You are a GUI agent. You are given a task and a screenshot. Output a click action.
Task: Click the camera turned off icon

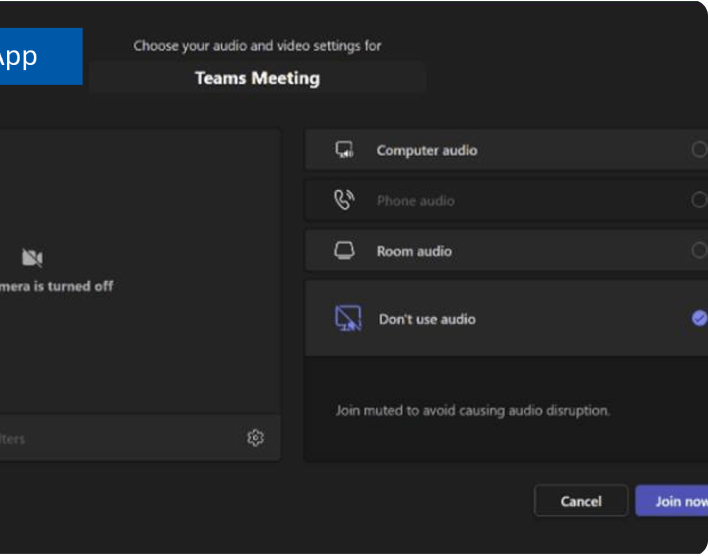click(33, 258)
